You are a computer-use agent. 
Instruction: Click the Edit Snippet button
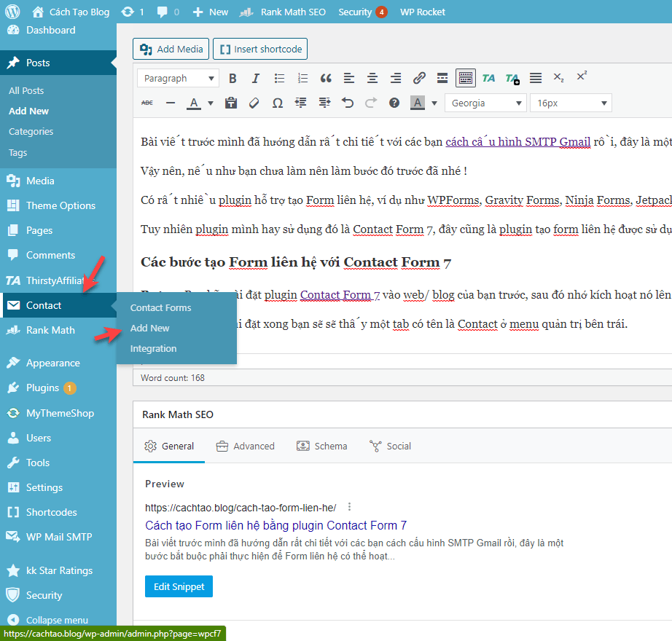click(x=179, y=586)
